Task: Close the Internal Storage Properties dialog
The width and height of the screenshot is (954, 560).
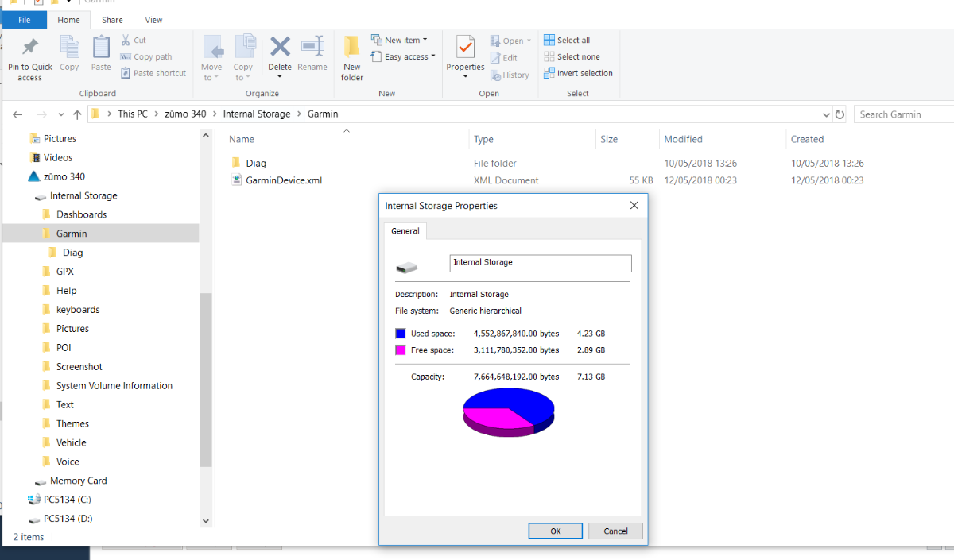Action: [634, 206]
